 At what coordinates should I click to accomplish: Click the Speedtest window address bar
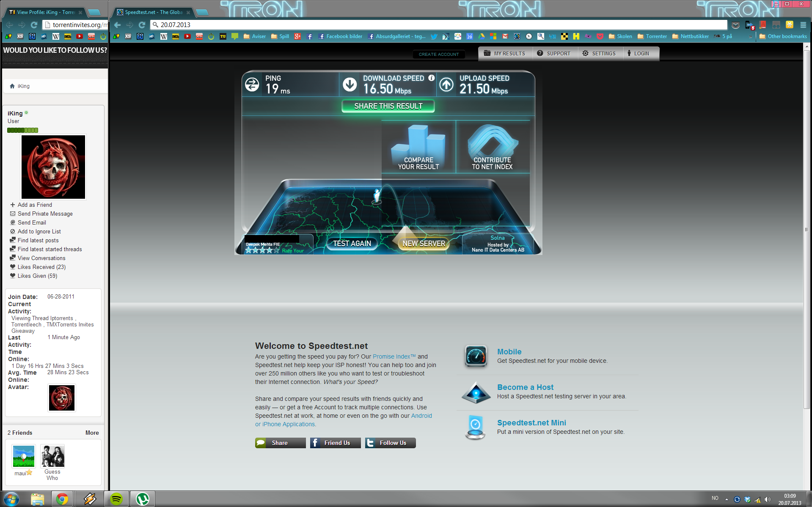click(x=439, y=25)
